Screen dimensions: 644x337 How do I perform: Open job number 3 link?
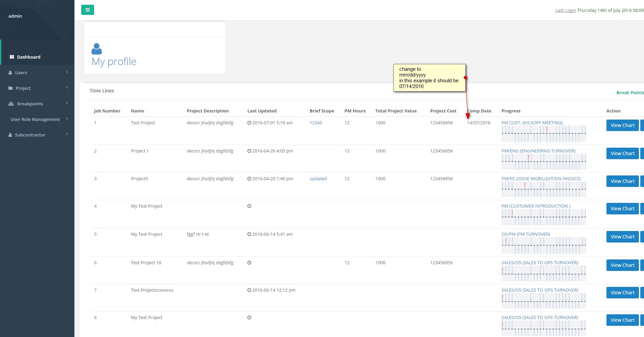pyautogui.click(x=95, y=178)
